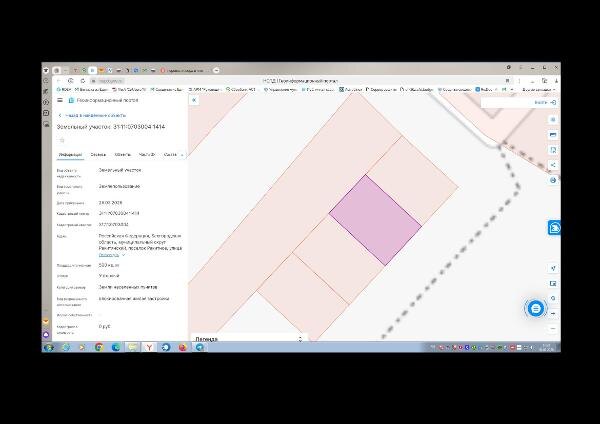Activate the map search-by-file tool icon
The height and width of the screenshot is (424, 600).
coord(553,150)
